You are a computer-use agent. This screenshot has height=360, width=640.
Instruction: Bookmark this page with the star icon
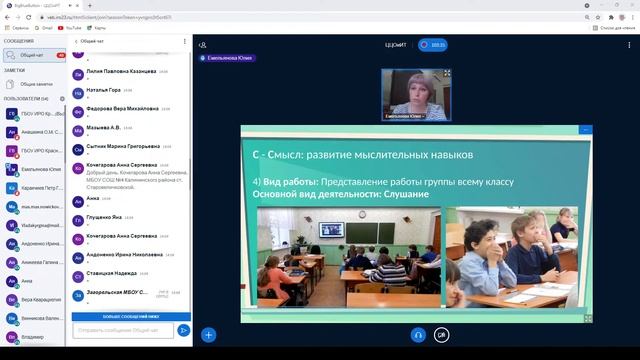598,18
